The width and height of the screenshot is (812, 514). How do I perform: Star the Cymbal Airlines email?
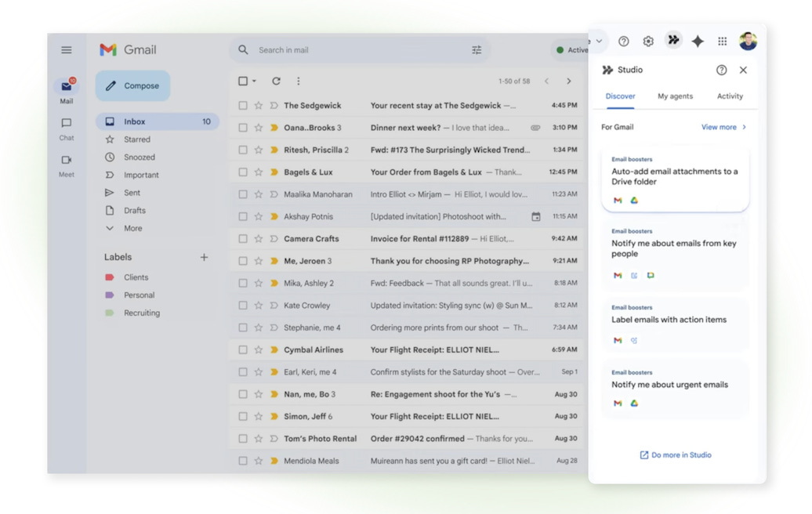[259, 350]
